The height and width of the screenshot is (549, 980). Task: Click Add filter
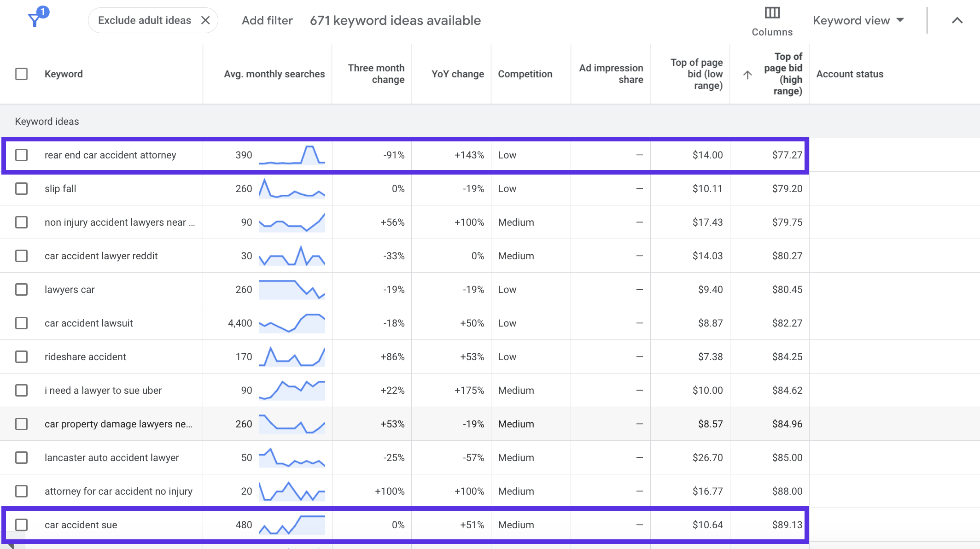(x=267, y=20)
